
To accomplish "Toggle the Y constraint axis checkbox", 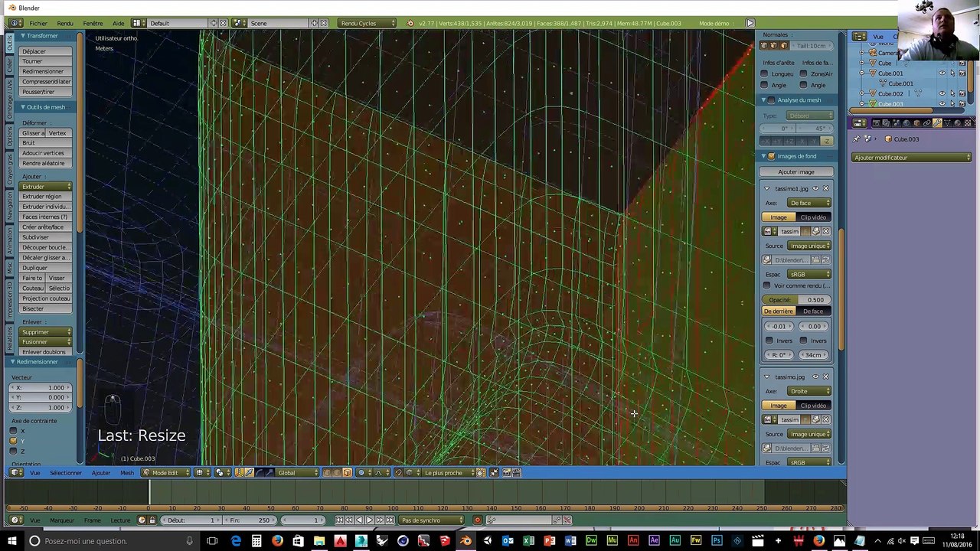I will pyautogui.click(x=13, y=441).
